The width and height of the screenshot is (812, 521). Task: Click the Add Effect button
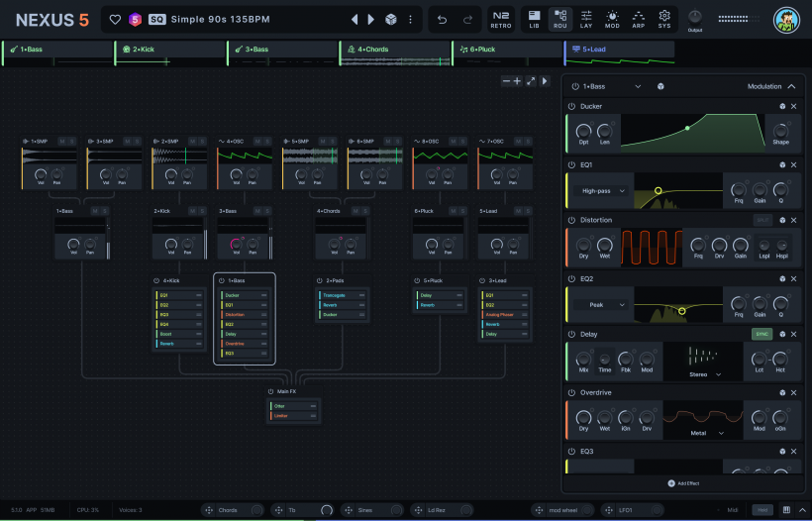[683, 483]
